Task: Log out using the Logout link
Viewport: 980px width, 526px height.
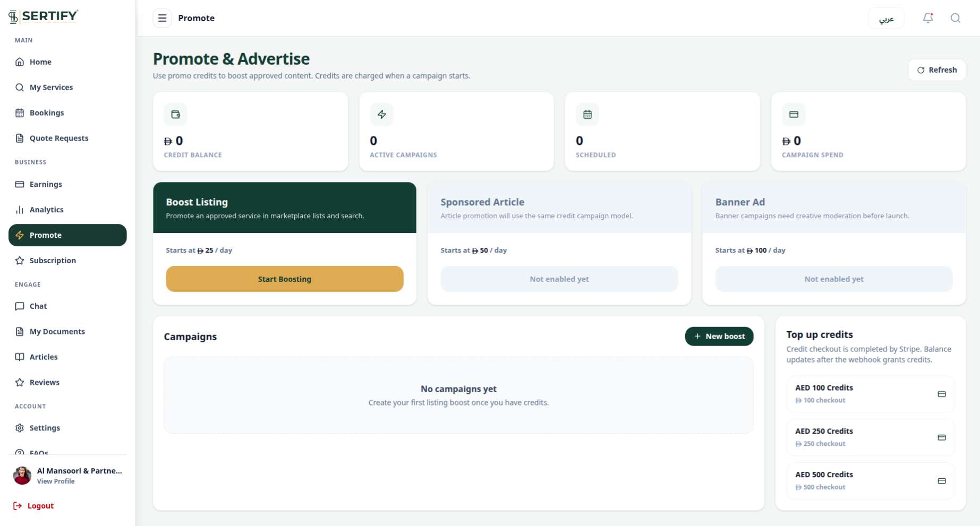Action: coord(33,506)
